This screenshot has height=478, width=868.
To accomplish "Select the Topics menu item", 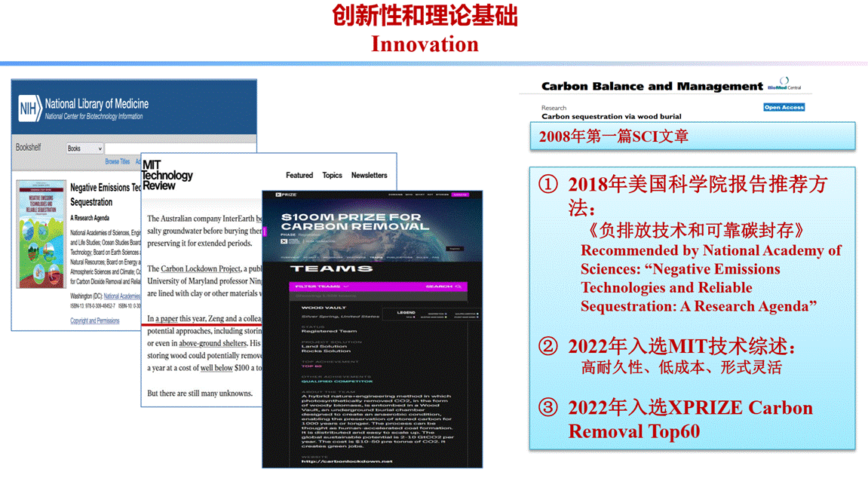I will click(x=332, y=176).
